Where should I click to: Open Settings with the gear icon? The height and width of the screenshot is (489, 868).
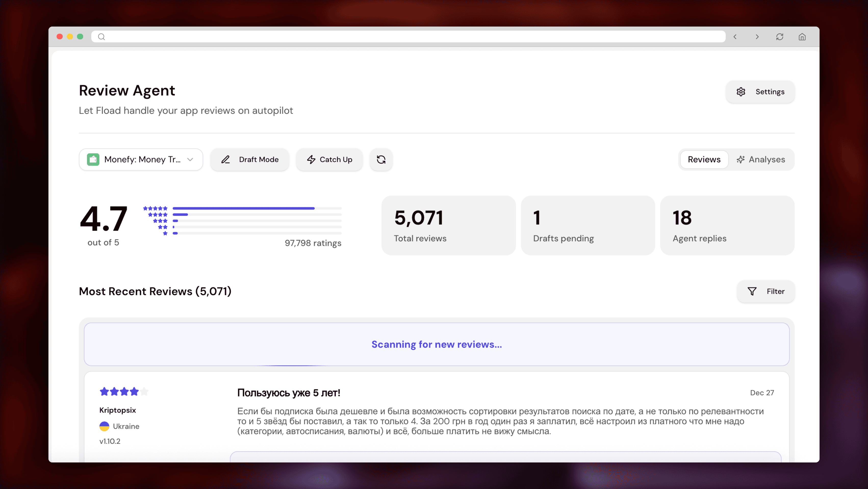[741, 92]
